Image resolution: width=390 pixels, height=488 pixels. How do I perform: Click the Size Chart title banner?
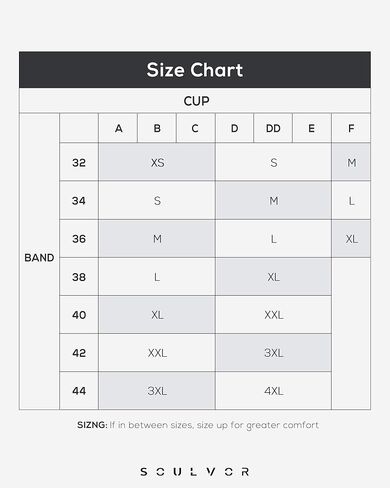[x=195, y=70]
